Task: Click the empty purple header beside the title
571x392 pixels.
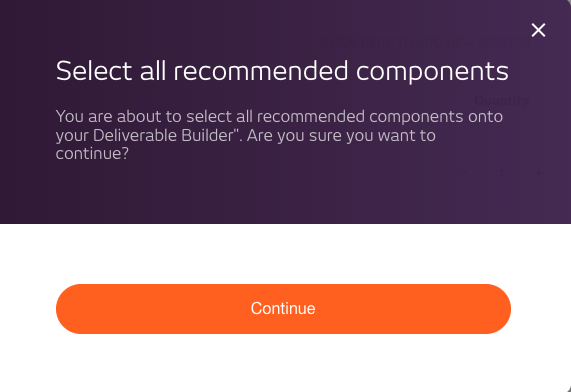Action: click(539, 71)
